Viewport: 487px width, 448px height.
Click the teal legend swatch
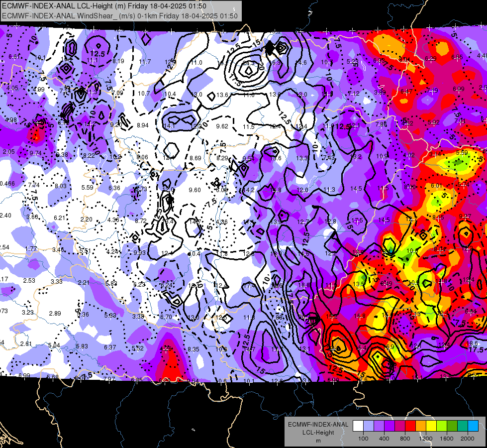463,426
